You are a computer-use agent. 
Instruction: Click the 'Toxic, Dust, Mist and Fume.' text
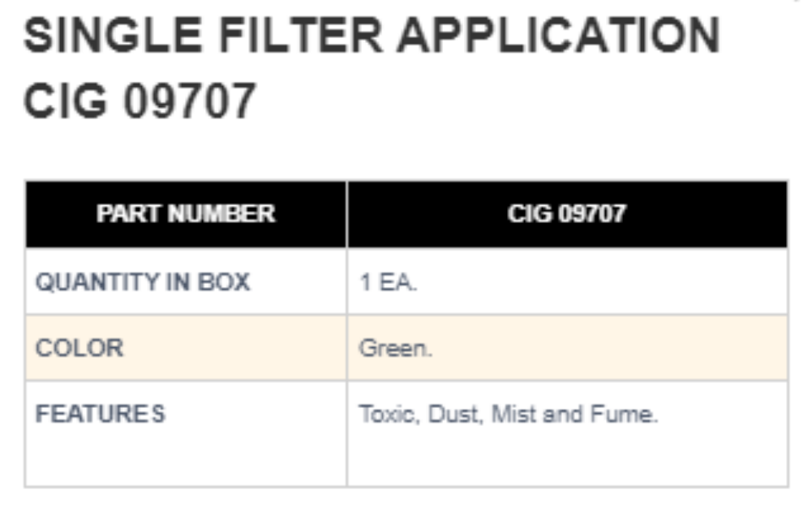[508, 415]
